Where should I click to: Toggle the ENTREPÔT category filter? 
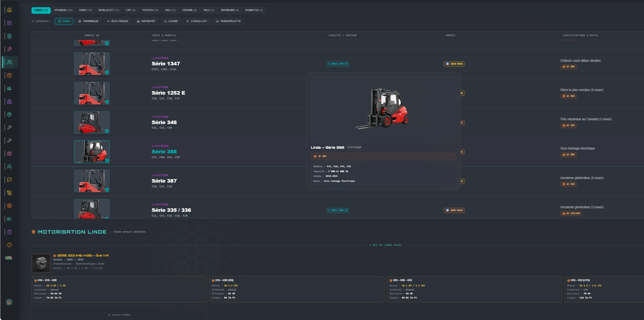(146, 21)
